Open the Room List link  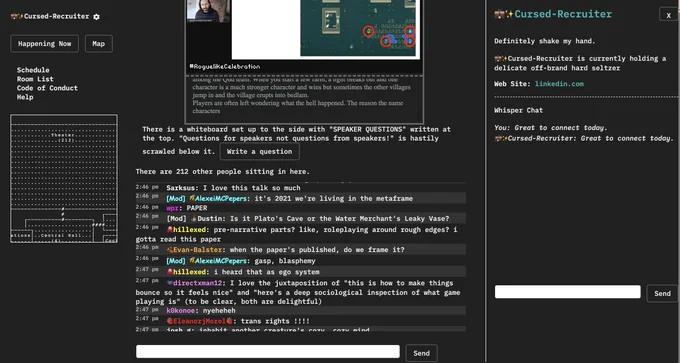[x=35, y=79]
